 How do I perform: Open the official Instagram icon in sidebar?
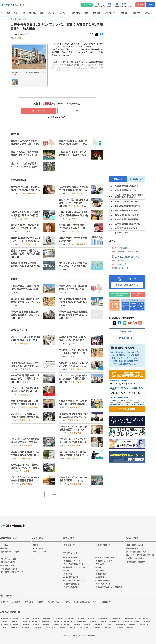point(135,323)
